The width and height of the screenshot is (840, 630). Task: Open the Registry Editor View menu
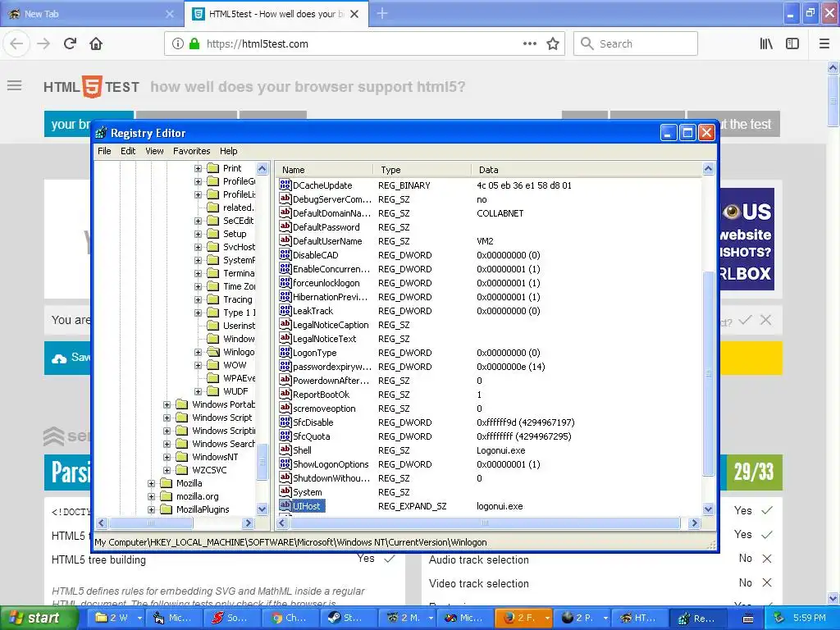pos(154,151)
